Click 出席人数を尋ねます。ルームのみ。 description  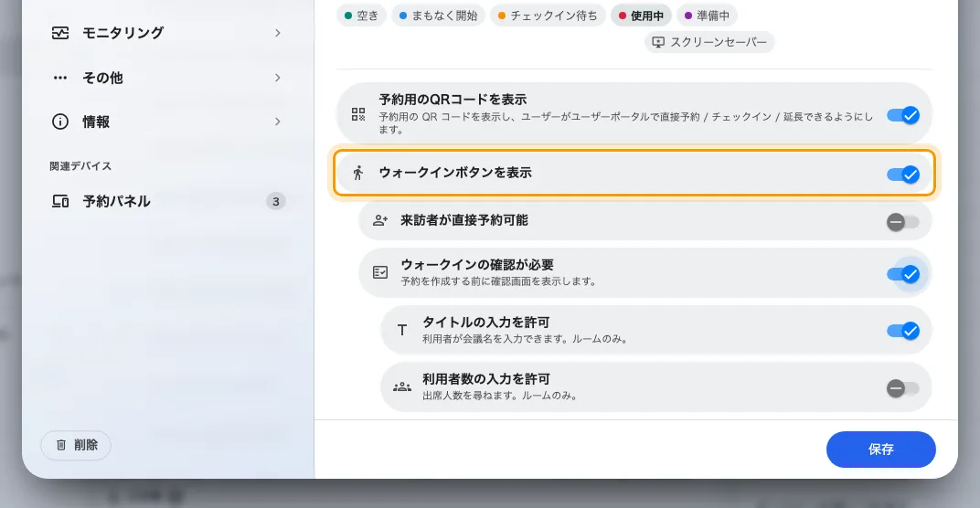(x=500, y=396)
